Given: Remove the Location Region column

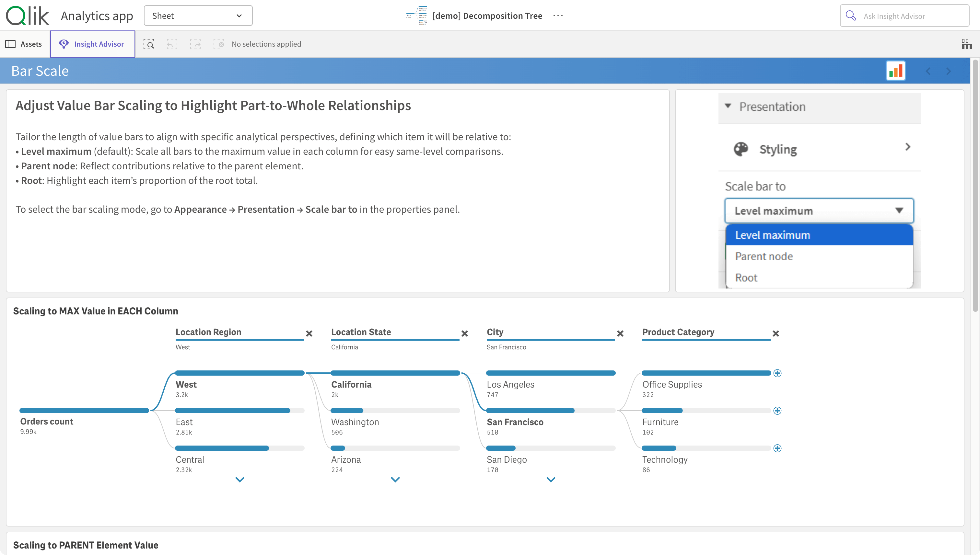Looking at the screenshot, I should 309,334.
